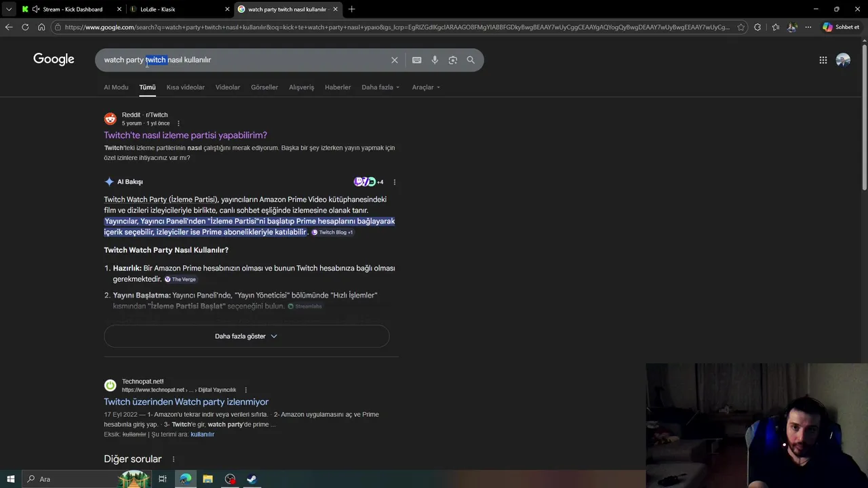Screen dimensions: 868x488
Task: Expand the Araçlar dropdown
Action: pos(426,87)
